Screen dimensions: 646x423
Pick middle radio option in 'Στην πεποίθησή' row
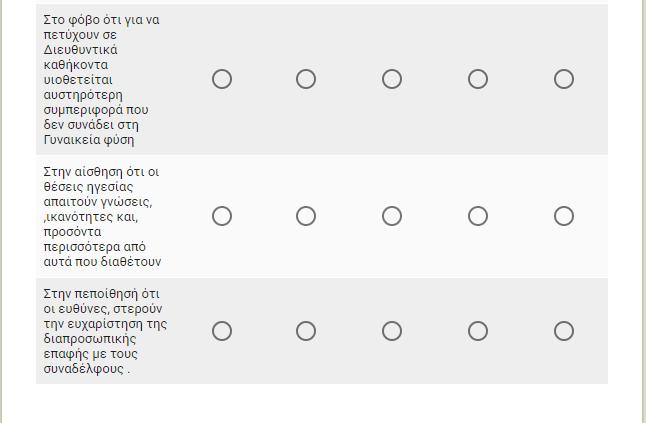tap(392, 331)
